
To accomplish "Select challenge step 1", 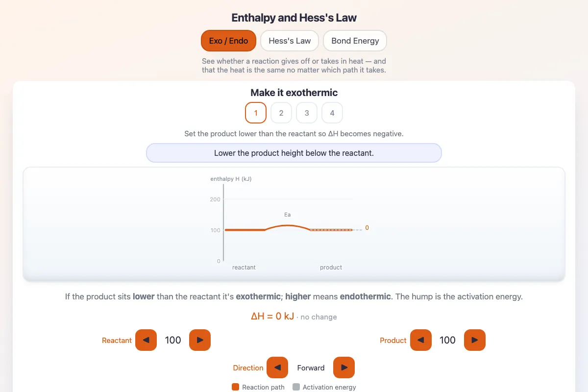I will [x=256, y=113].
